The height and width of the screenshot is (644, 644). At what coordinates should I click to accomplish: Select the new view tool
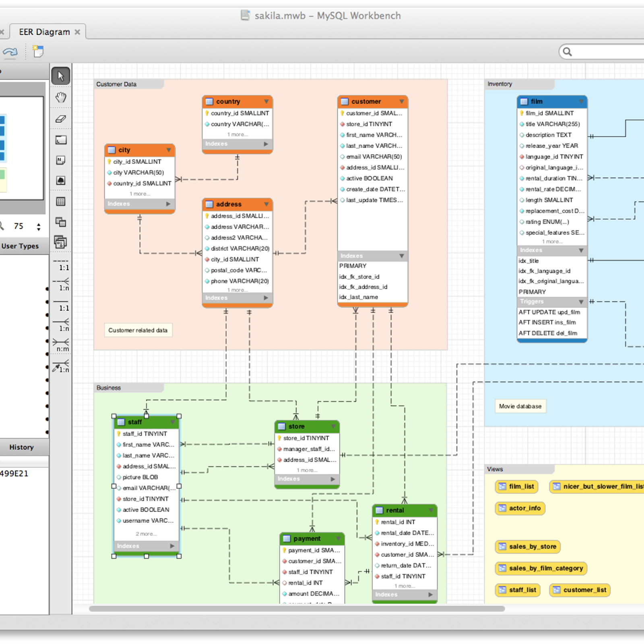pyautogui.click(x=61, y=222)
